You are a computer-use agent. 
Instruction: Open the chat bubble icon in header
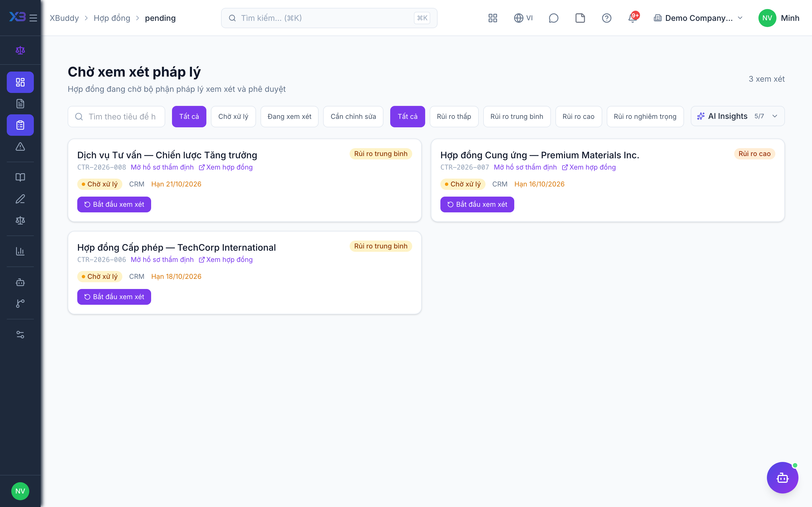[553, 18]
